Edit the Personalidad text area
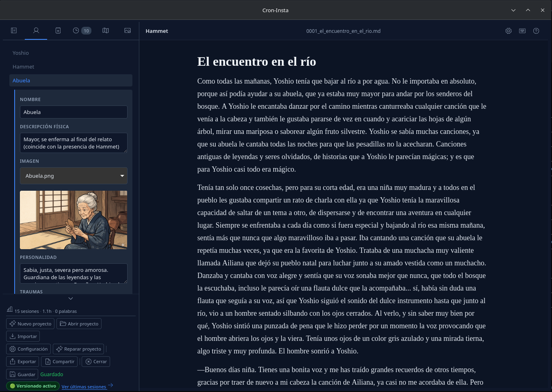The width and height of the screenshot is (552, 392). click(x=74, y=274)
